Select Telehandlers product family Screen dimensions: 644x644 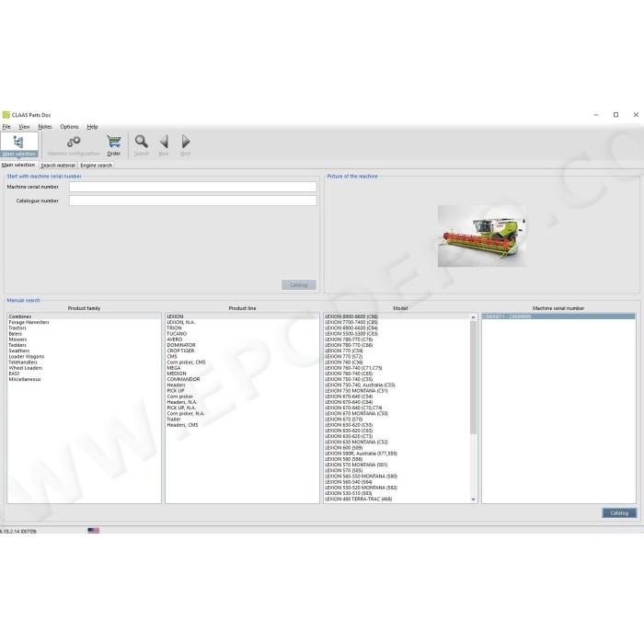click(84, 362)
